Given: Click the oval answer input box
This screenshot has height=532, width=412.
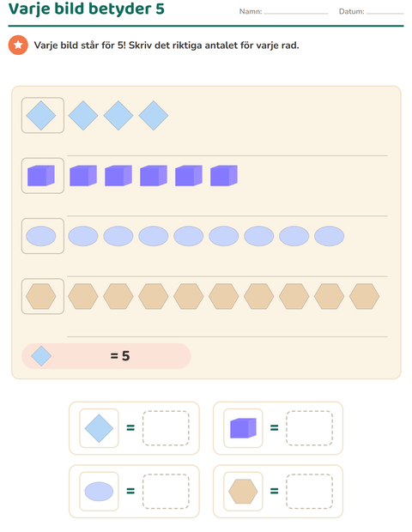Looking at the screenshot, I should pos(166,492).
